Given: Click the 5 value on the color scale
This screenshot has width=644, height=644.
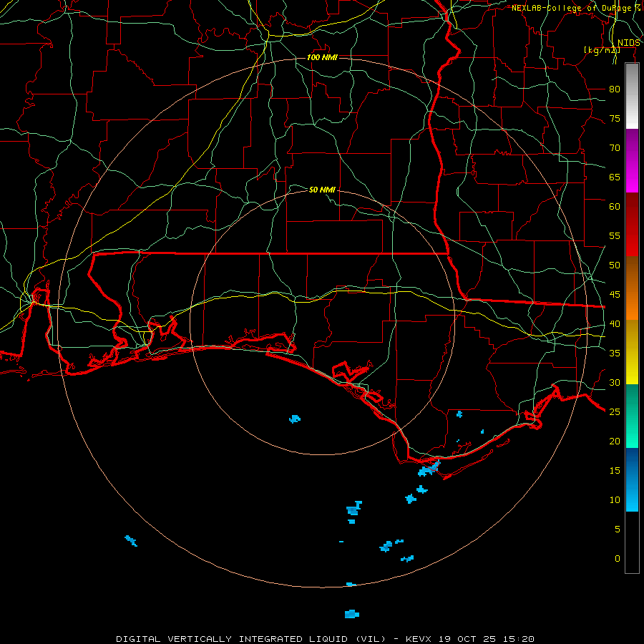Looking at the screenshot, I should pos(618,529).
